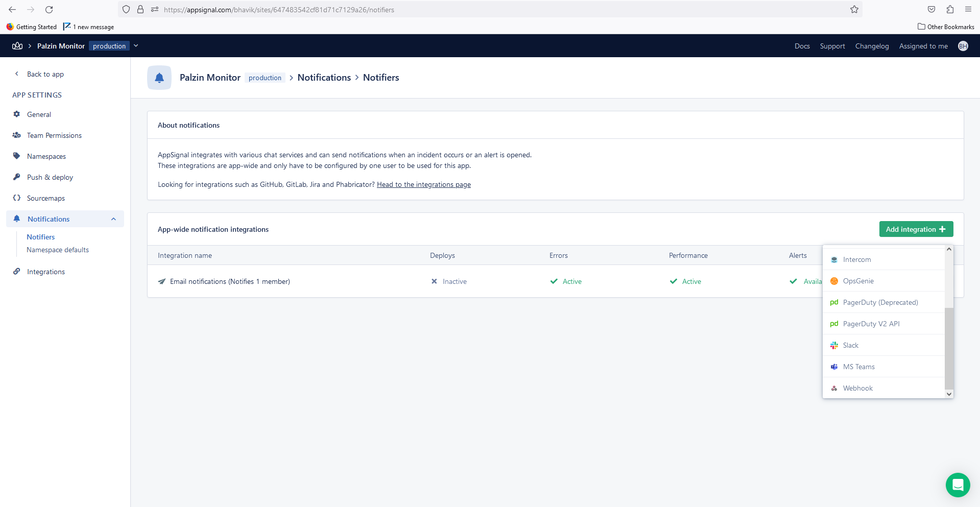Select Intercom from integration list
The height and width of the screenshot is (507, 980).
coord(883,259)
